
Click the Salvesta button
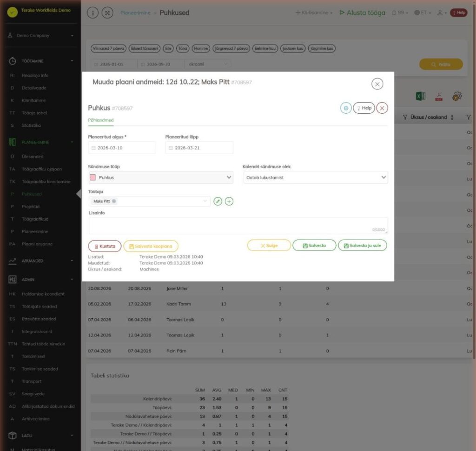[x=314, y=246]
